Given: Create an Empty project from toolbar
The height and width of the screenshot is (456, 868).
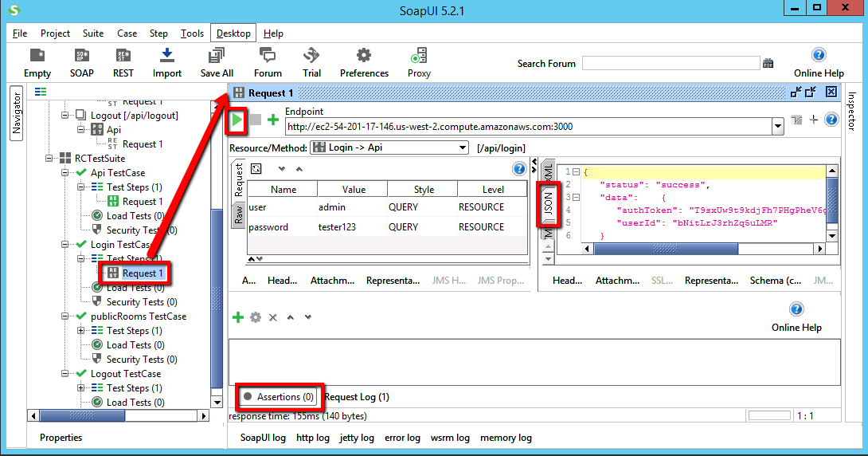Looking at the screenshot, I should [37, 63].
